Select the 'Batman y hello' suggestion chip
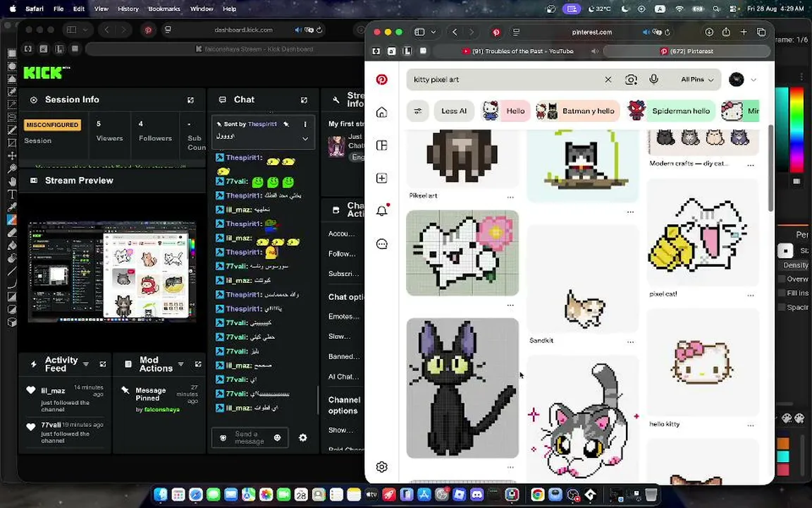Image resolution: width=812 pixels, height=508 pixels. (x=577, y=111)
